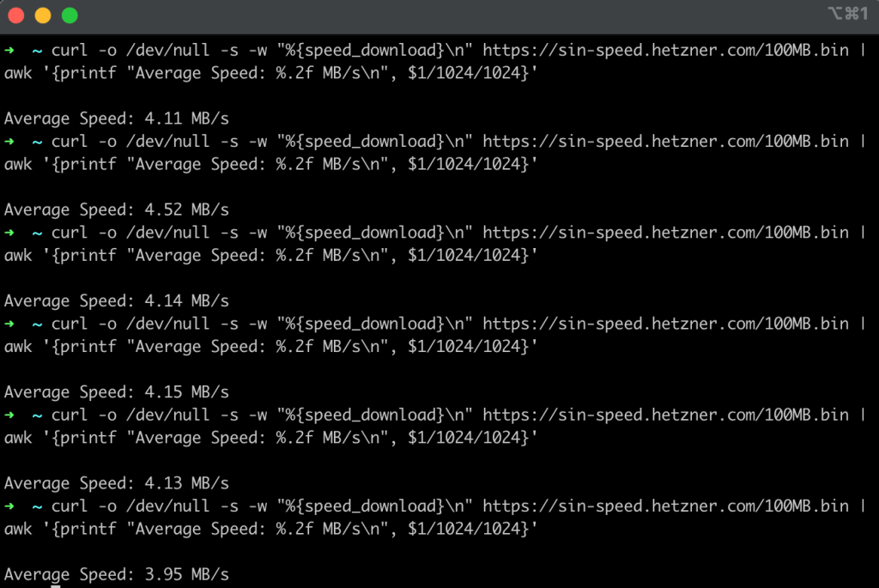Select the Average Speed: 4.14 MB/s line
Viewport: 879px width, 588px height.
pyautogui.click(x=117, y=301)
